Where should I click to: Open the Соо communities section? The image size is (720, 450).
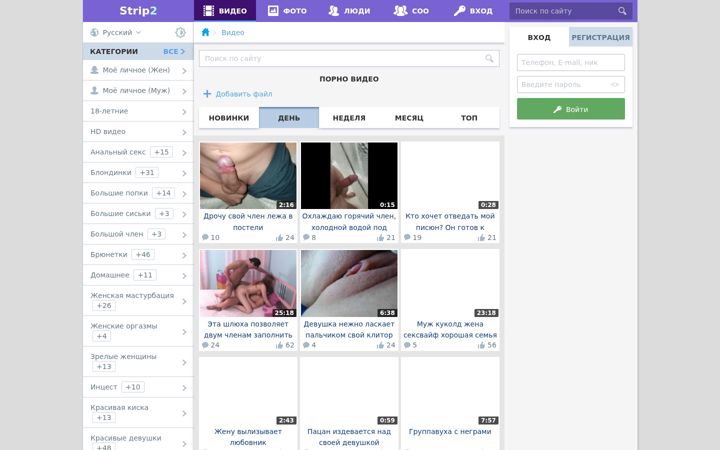click(411, 11)
